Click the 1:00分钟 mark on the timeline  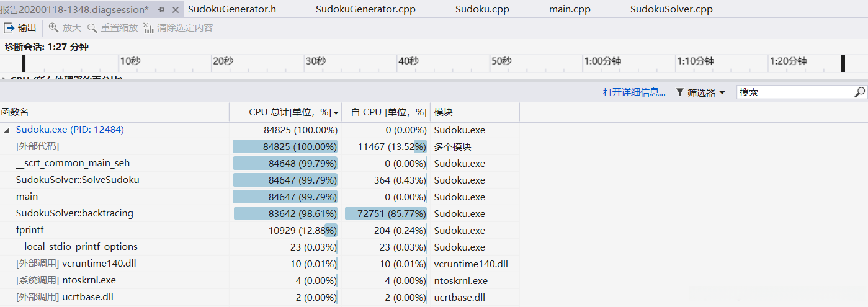(602, 61)
